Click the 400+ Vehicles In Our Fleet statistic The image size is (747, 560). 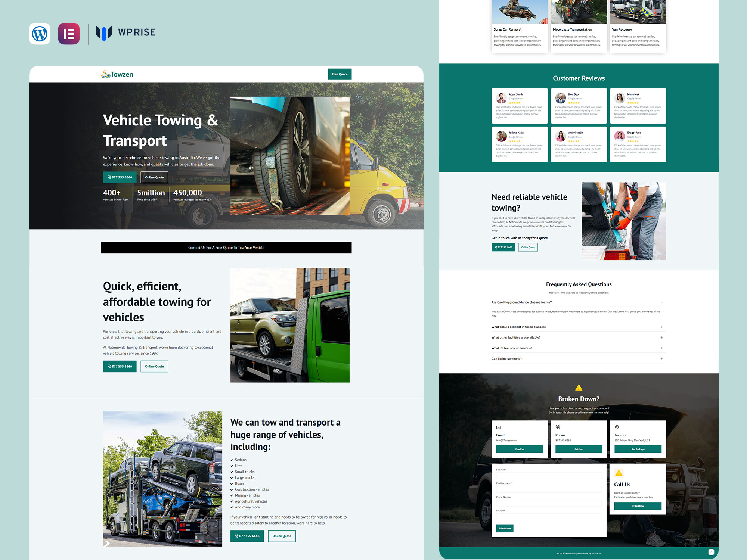(116, 195)
